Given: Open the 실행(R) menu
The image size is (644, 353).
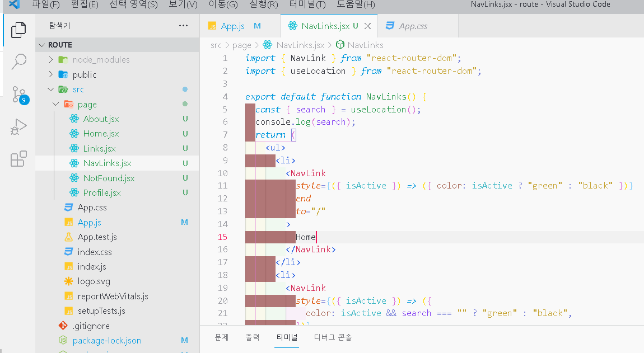Looking at the screenshot, I should point(264,4).
